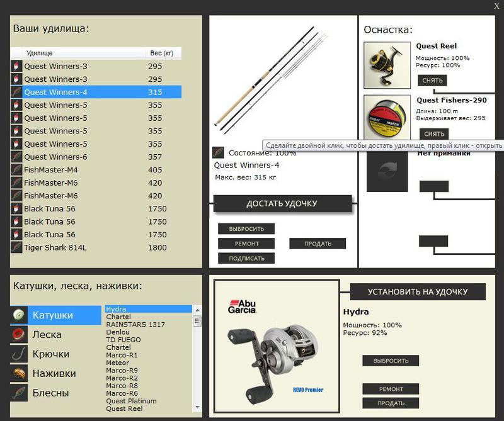Screen dimensions: 504x421
Task: Click the ДОСТАТЬ УДОЧКУ button
Action: coord(282,203)
